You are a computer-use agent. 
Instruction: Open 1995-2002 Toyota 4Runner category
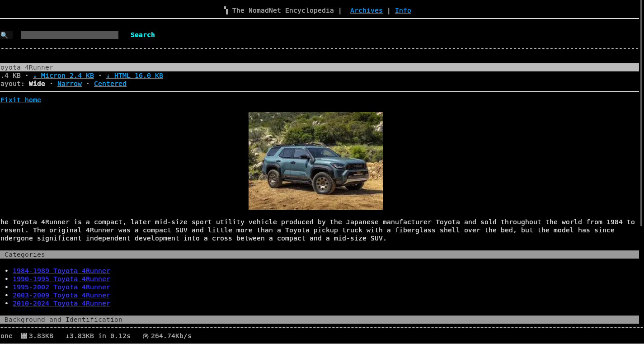61,287
